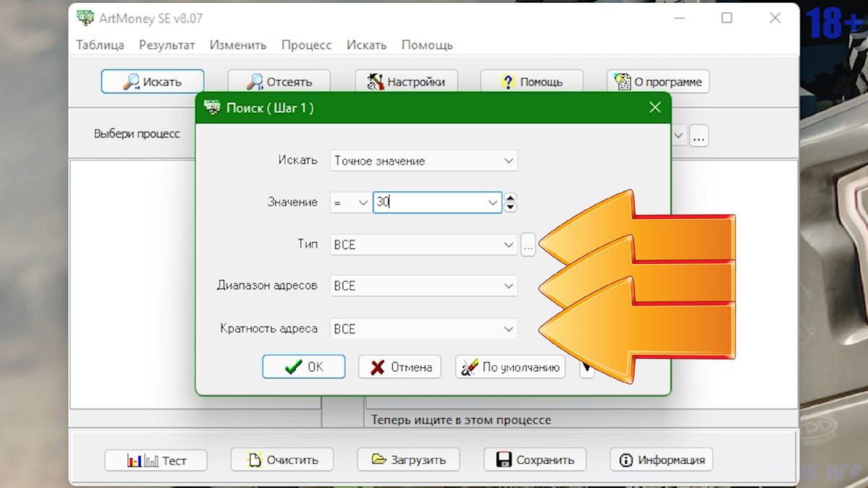Image resolution: width=868 pixels, height=488 pixels.
Task: Click the floppy disk icon on Сохранить
Action: (x=504, y=459)
